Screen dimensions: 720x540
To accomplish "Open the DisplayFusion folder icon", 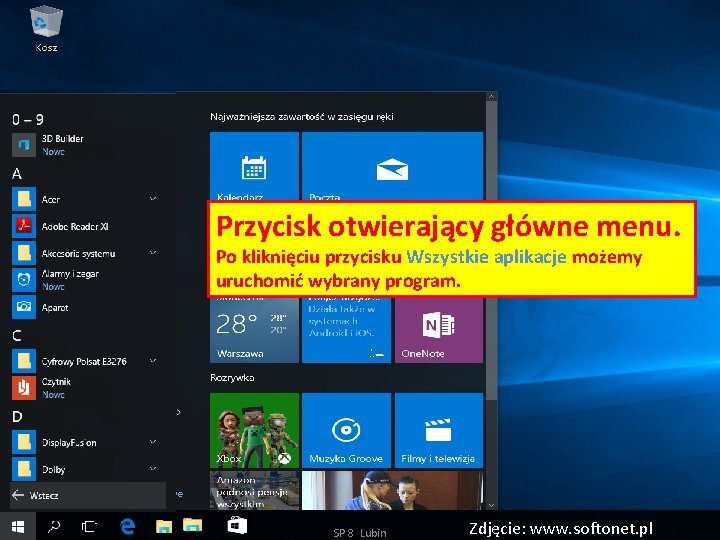I will (24, 442).
